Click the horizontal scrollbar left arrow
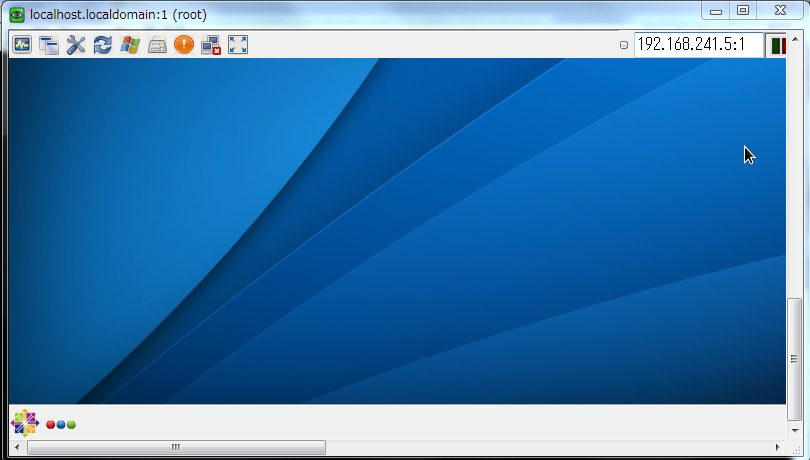810x460 pixels. pos(17,447)
